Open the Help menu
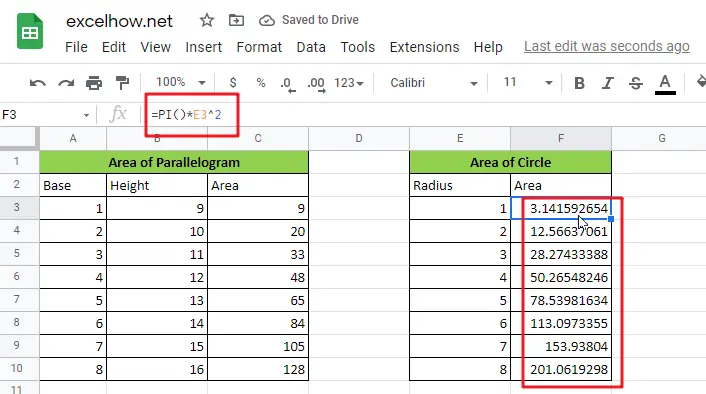This screenshot has width=706, height=394. [488, 47]
